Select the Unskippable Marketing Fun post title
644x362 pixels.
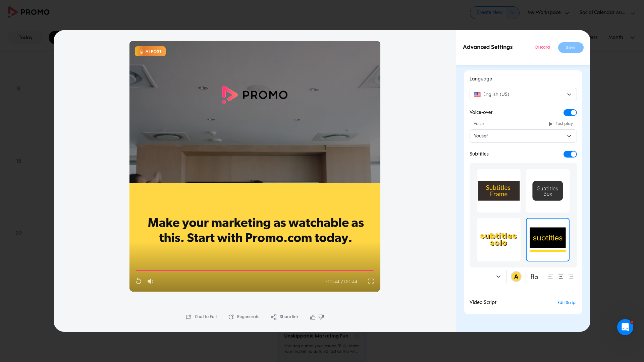pyautogui.click(x=316, y=336)
